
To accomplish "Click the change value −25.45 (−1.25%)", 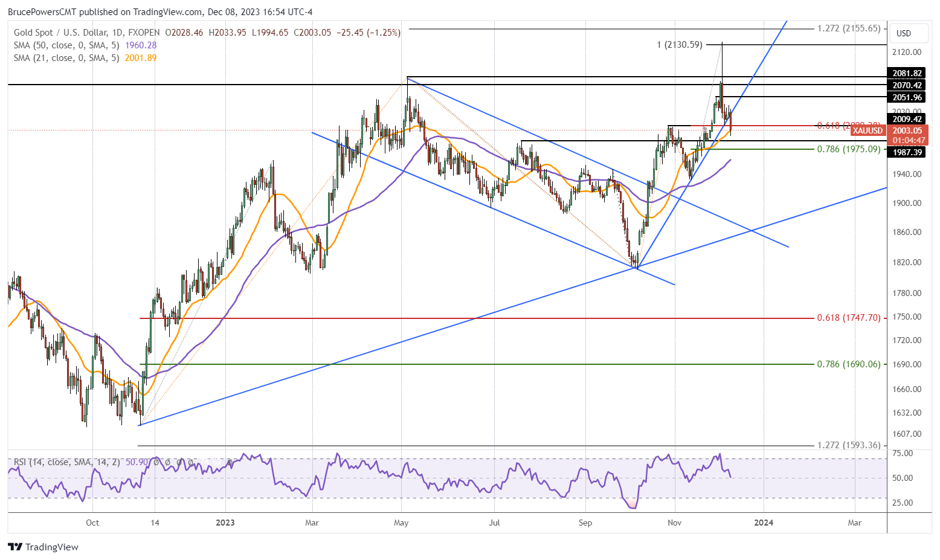I will pyautogui.click(x=368, y=33).
